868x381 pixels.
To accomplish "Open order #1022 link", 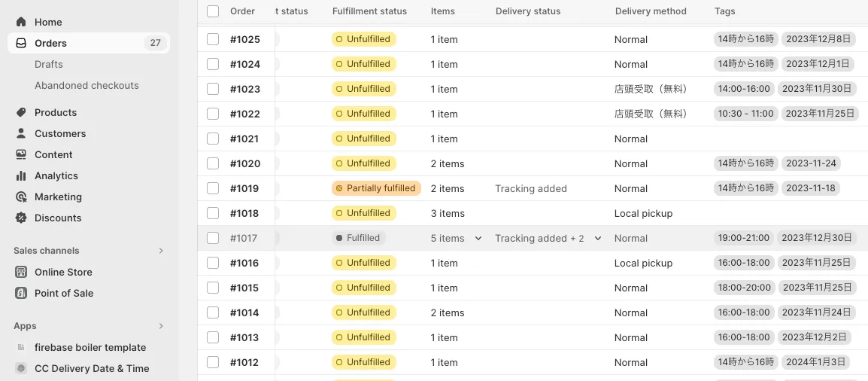I will click(245, 114).
